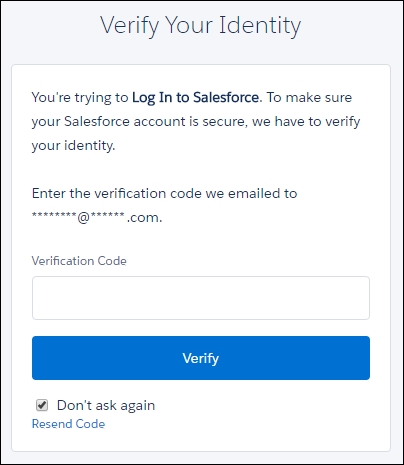Uncheck the Don't ask again checkbox
The height and width of the screenshot is (465, 404).
point(42,405)
